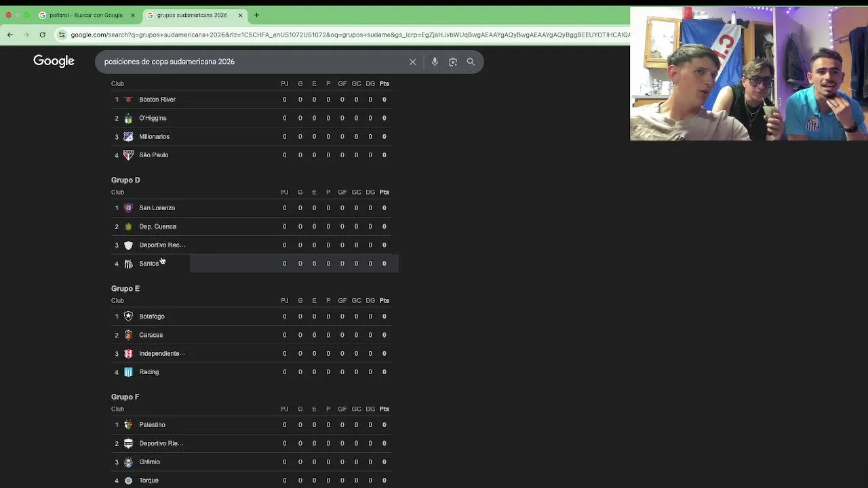Open Google Lens image search icon
Viewport: 868px width, 488px height.
click(x=453, y=62)
